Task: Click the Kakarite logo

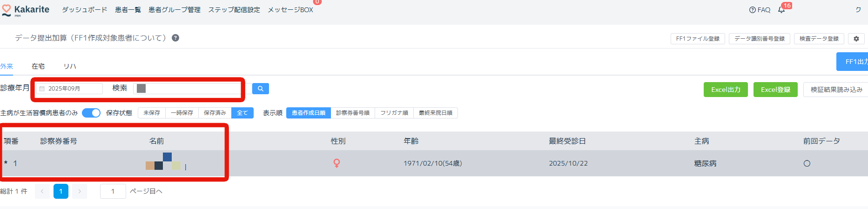Action: pos(26,10)
